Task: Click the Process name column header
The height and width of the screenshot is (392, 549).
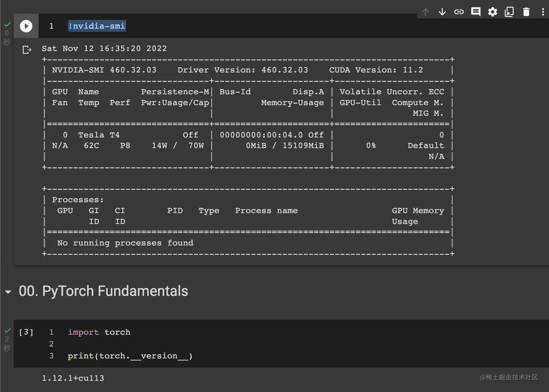Action: [267, 211]
